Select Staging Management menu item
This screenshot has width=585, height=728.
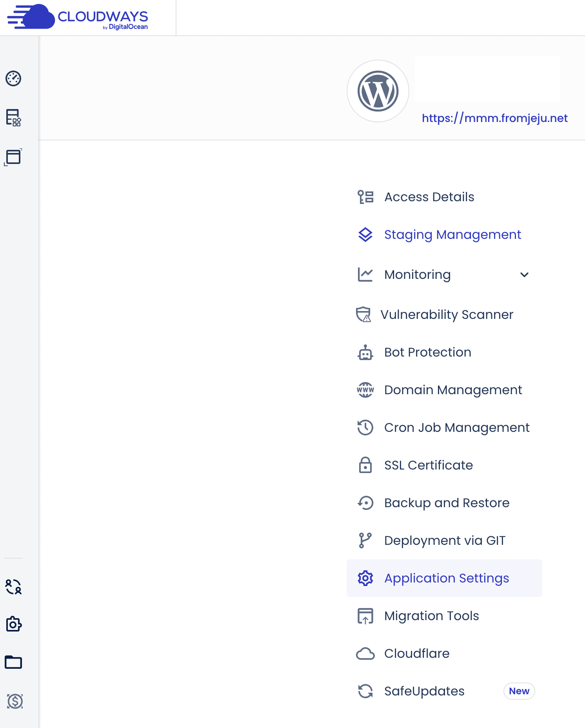coord(452,235)
